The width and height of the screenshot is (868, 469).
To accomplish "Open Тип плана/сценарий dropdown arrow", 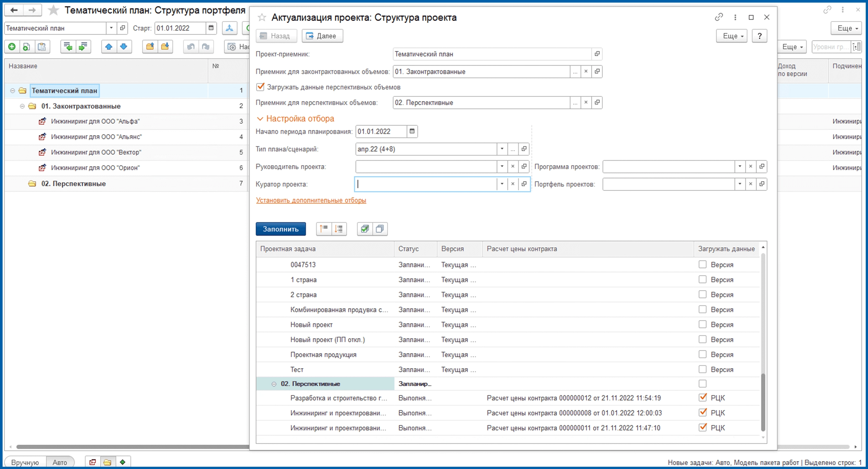I will (502, 149).
